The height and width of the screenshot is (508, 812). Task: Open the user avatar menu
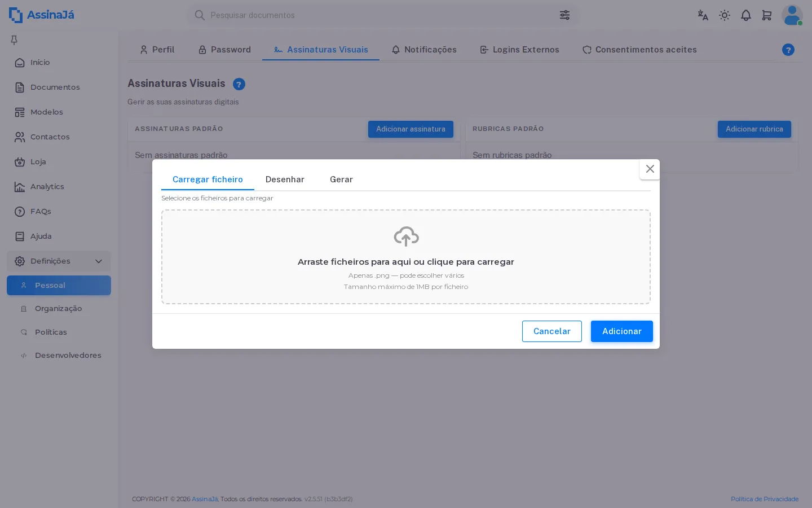pyautogui.click(x=792, y=15)
